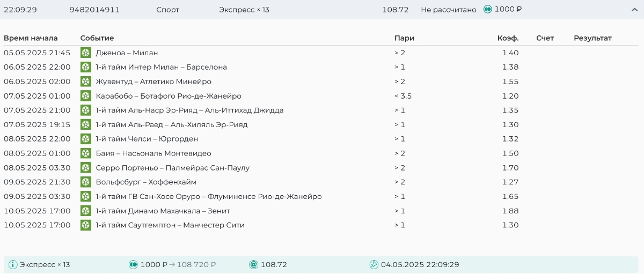Open the Динамо Махачкала – Зенит first-half event
Screen dimensions: 644x274
[x=163, y=211]
